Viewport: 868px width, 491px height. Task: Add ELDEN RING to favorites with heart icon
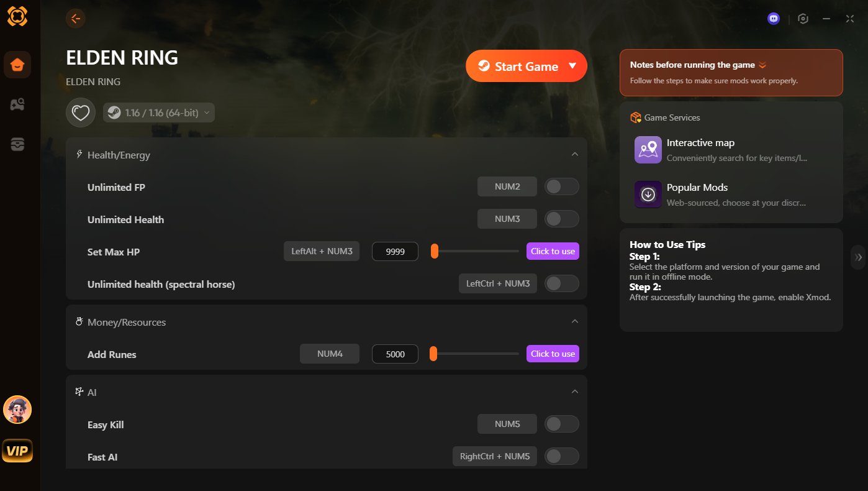click(81, 112)
